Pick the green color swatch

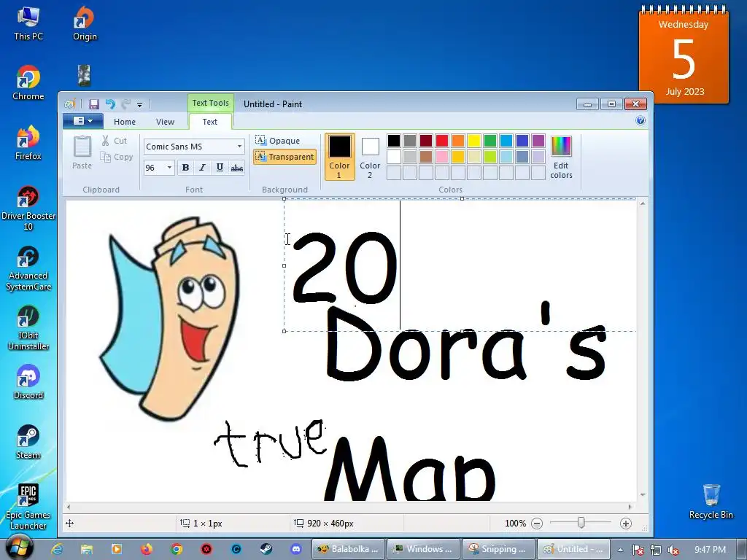[490, 141]
